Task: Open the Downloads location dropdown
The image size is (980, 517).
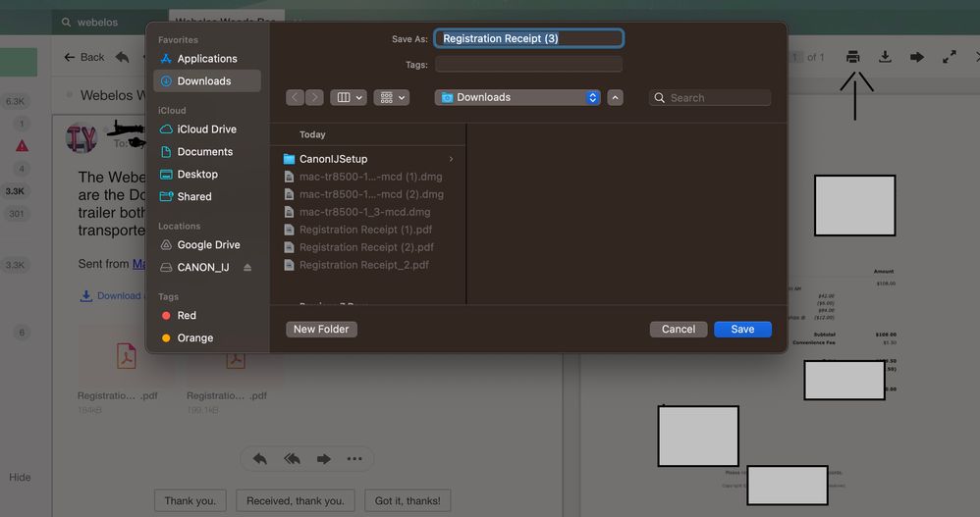Action: (x=517, y=98)
